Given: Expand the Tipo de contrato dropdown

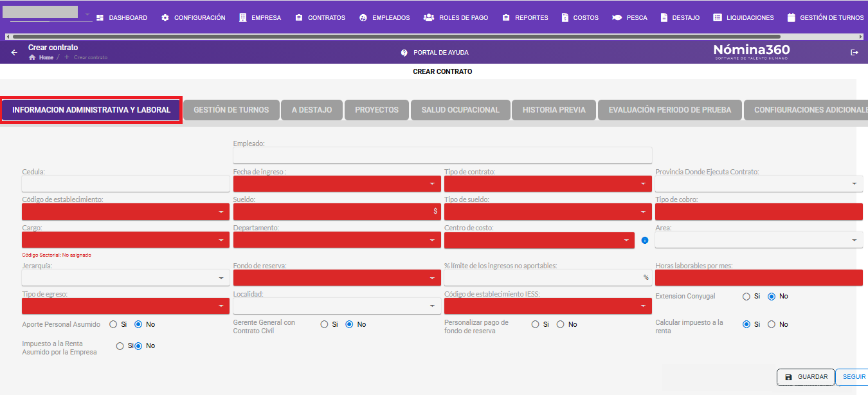Looking at the screenshot, I should (548, 184).
